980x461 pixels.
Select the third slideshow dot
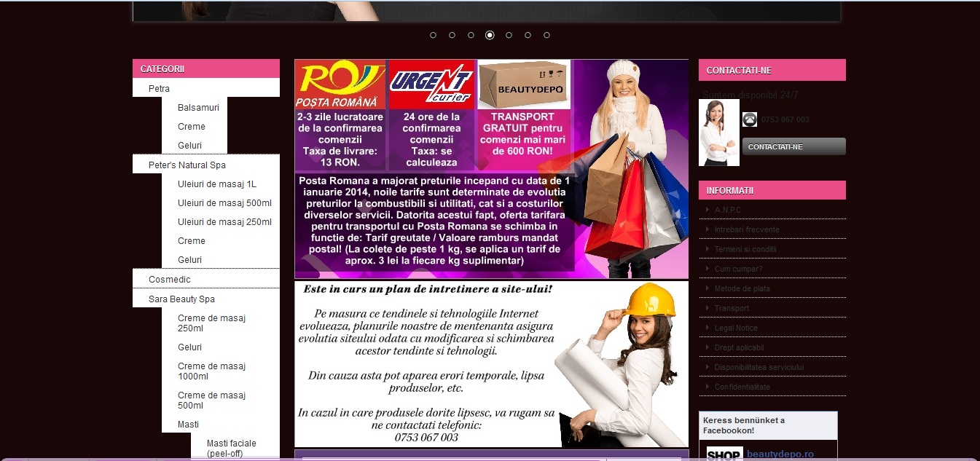471,35
